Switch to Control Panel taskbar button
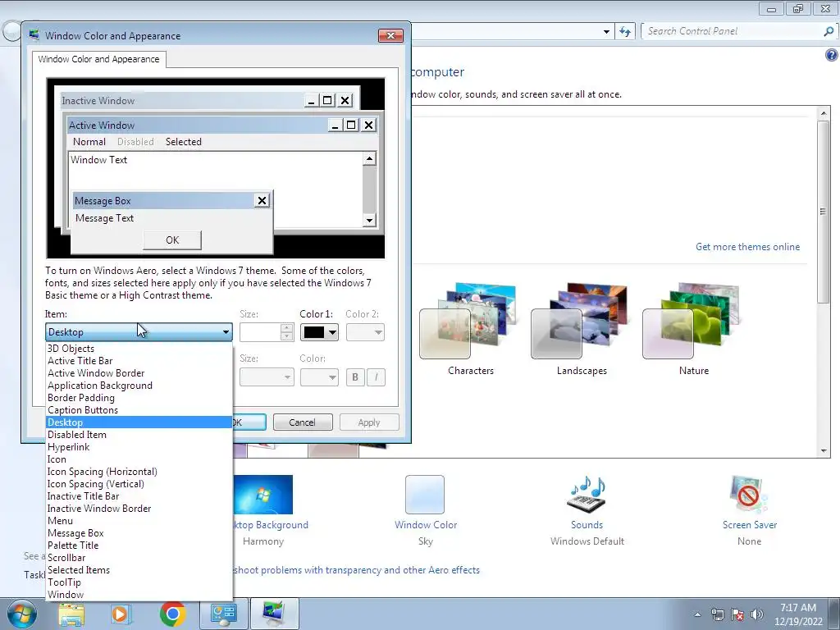Image resolution: width=840 pixels, height=630 pixels. [x=223, y=614]
